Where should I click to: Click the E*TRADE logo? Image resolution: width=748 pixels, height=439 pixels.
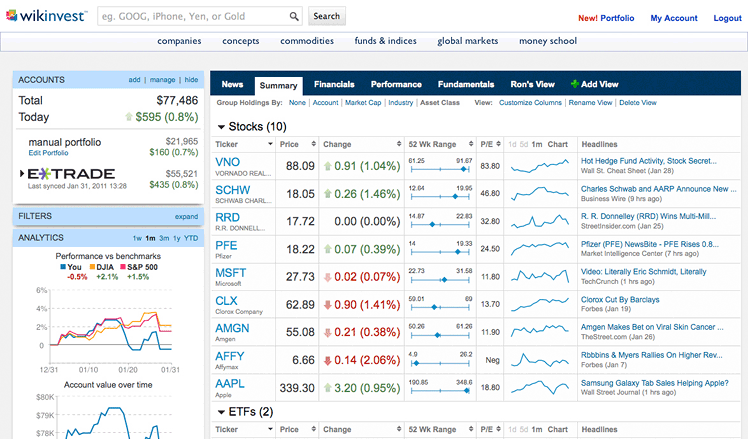pyautogui.click(x=72, y=174)
